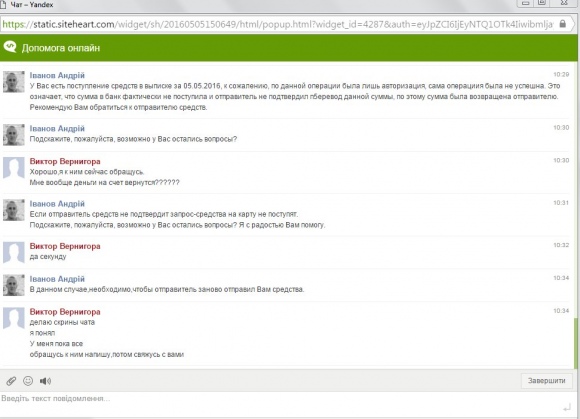
Task: Click the Допомога онлайн header title
Action: click(x=61, y=48)
